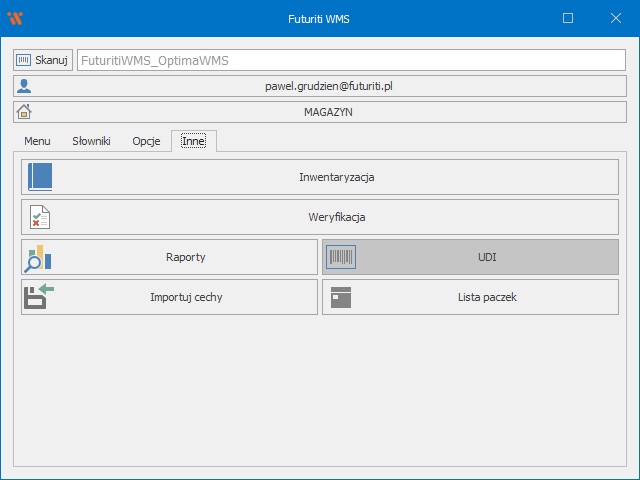Click the warehouse house icon
640x480 pixels.
[x=25, y=112]
